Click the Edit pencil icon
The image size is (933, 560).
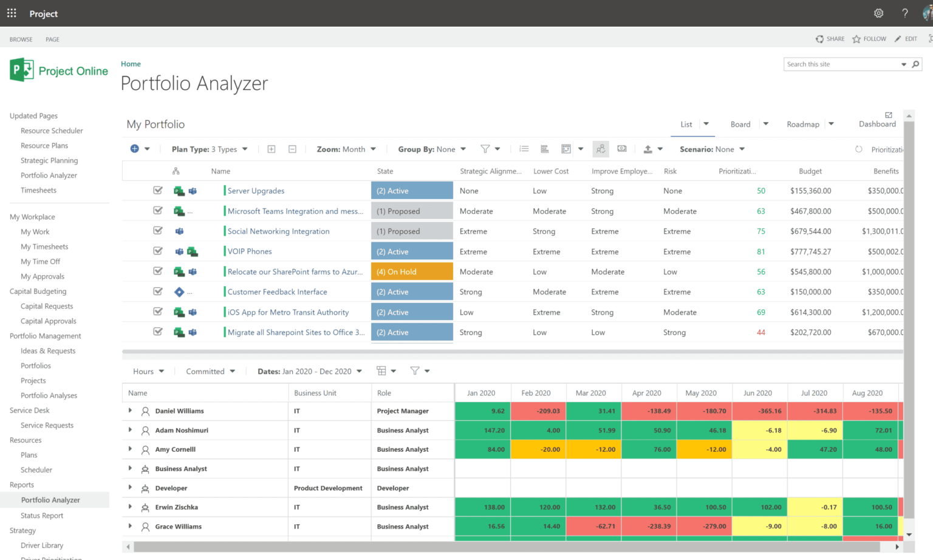(898, 39)
